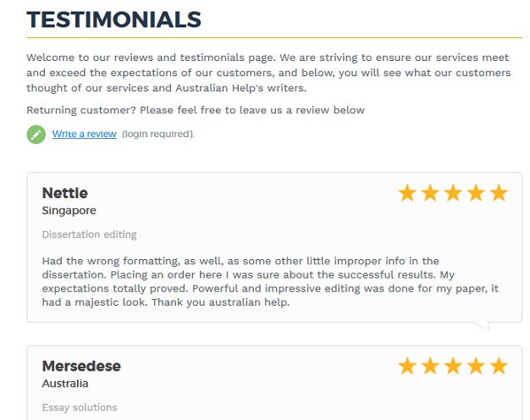
Task: Click the Singapore location under Nettie
Action: coord(69,211)
